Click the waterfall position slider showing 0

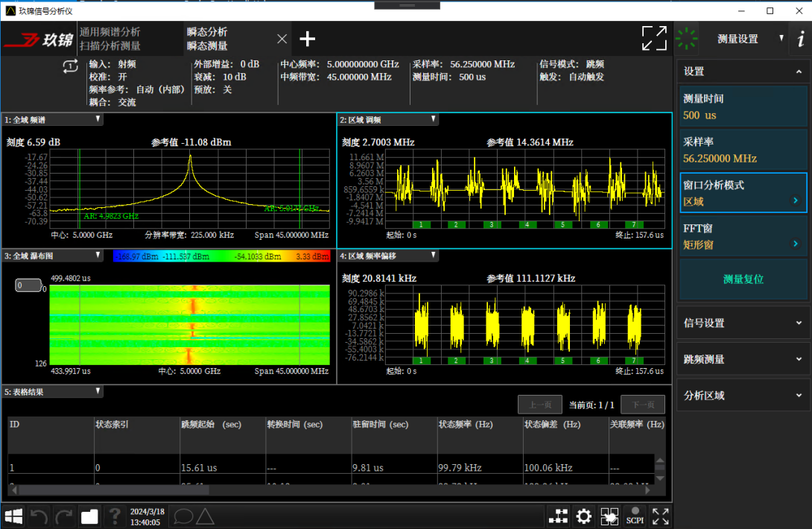tap(28, 285)
